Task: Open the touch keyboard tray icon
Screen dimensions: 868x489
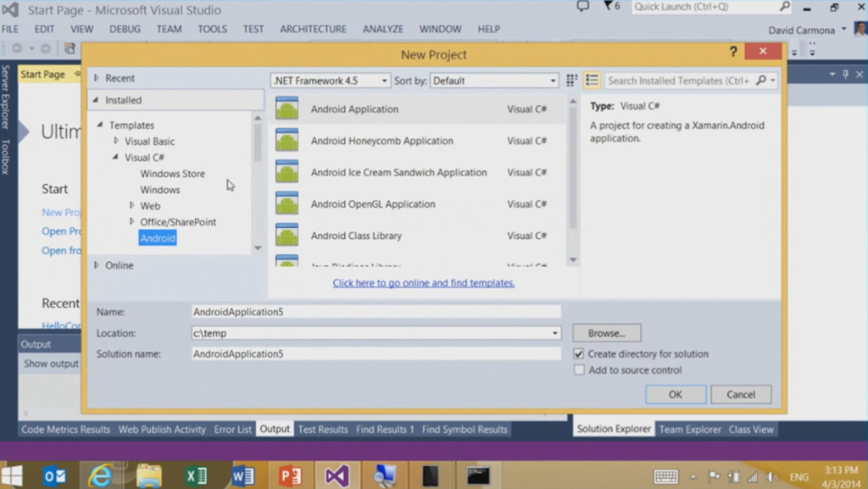Action: pos(666,476)
